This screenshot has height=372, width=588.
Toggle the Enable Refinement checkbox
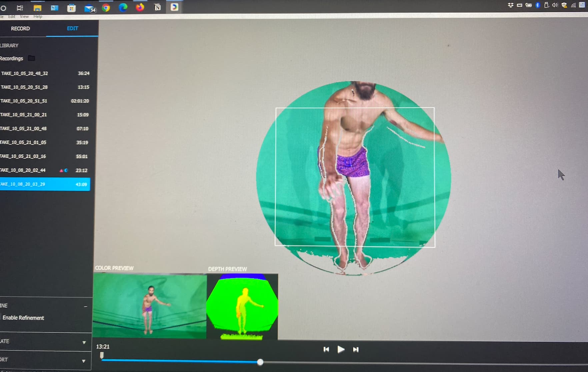tap(1, 318)
